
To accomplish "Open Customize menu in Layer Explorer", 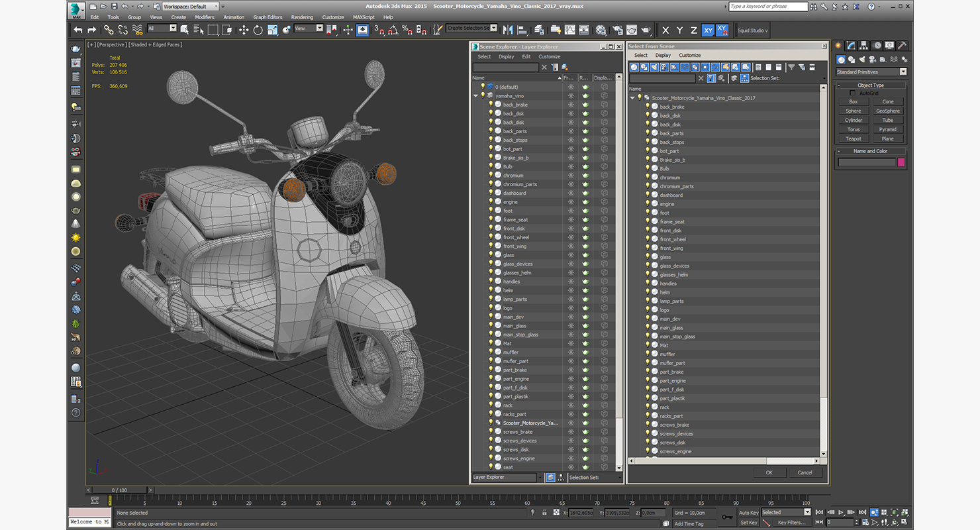I will coord(549,57).
